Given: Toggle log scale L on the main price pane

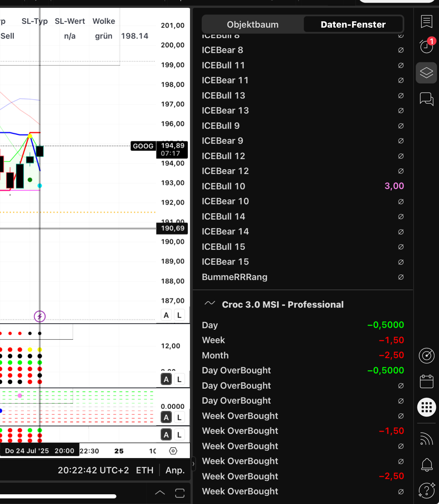Looking at the screenshot, I should click(179, 315).
